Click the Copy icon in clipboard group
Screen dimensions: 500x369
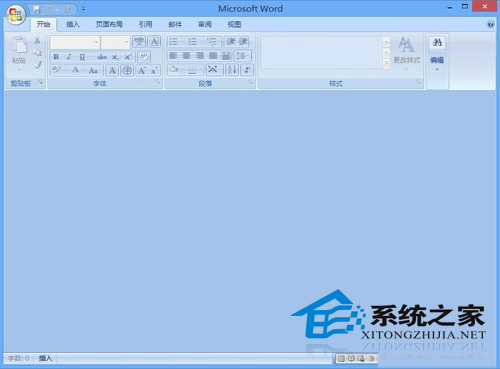coord(37,52)
